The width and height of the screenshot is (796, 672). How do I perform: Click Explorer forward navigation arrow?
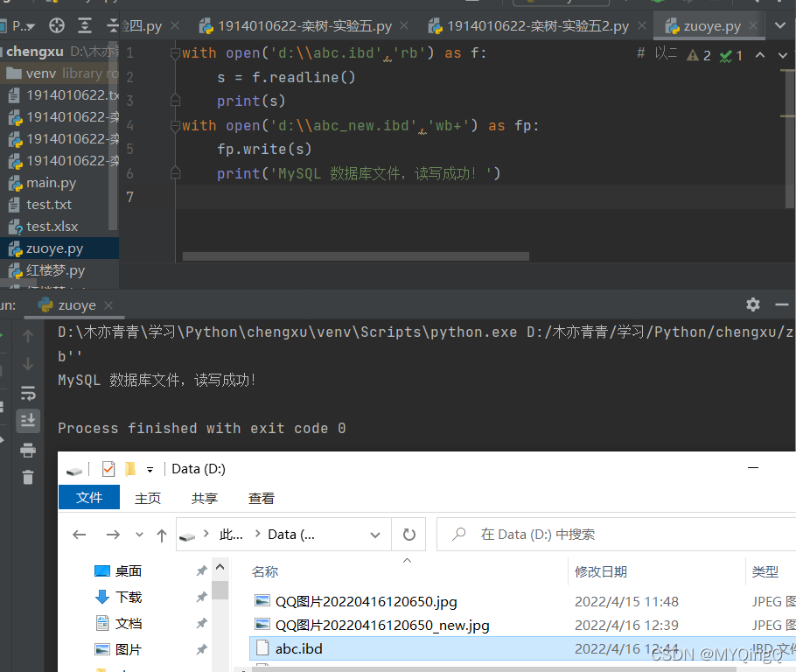(x=113, y=535)
